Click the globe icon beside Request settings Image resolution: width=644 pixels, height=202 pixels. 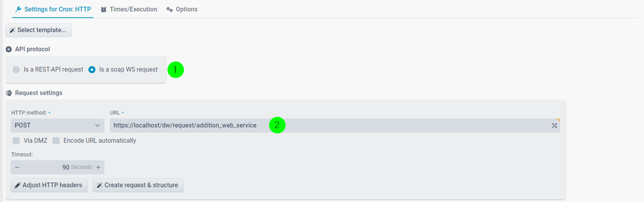(x=8, y=93)
